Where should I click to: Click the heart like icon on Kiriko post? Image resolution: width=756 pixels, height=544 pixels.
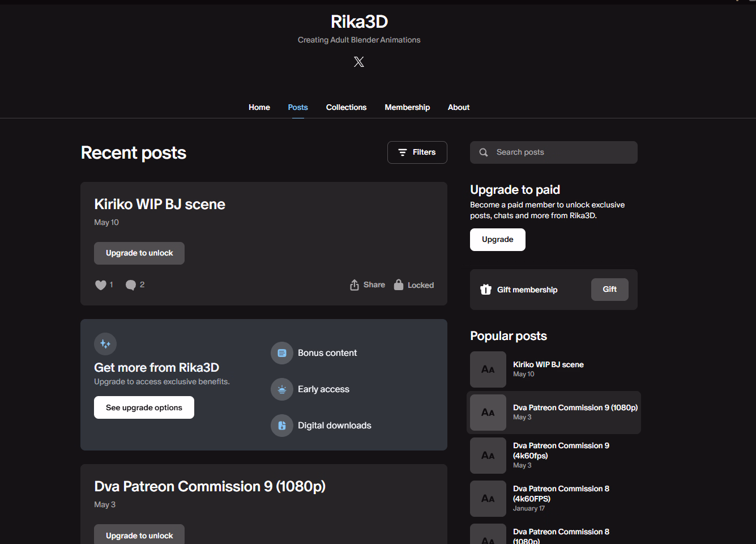tap(100, 285)
